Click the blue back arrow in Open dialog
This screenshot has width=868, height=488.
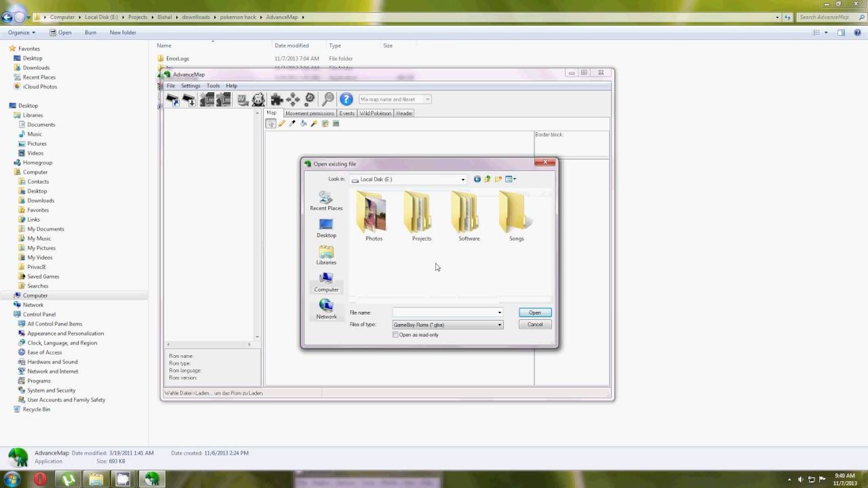tap(477, 179)
